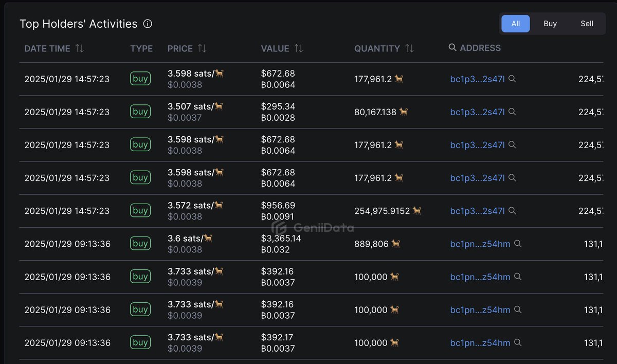
Task: Switch to the Buy filter tab
Action: (550, 24)
